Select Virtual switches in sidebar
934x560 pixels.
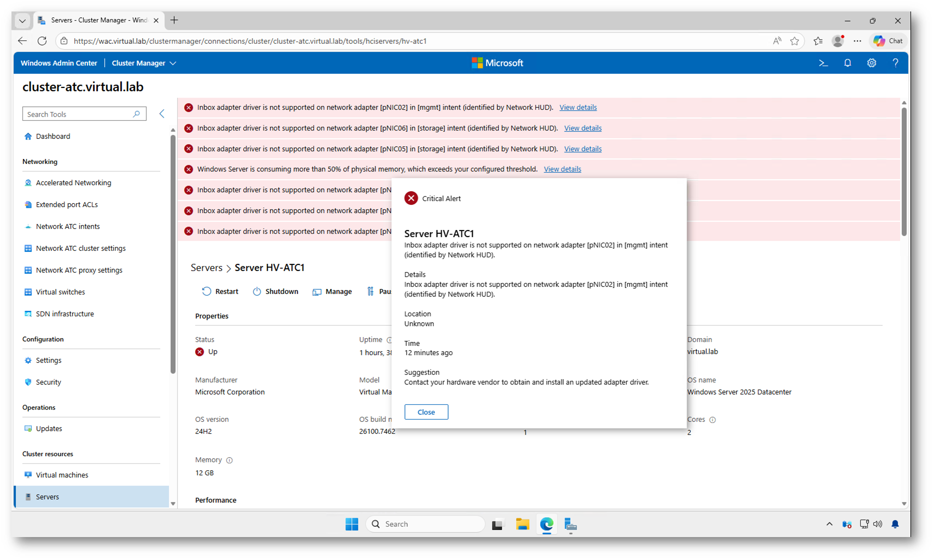60,292
